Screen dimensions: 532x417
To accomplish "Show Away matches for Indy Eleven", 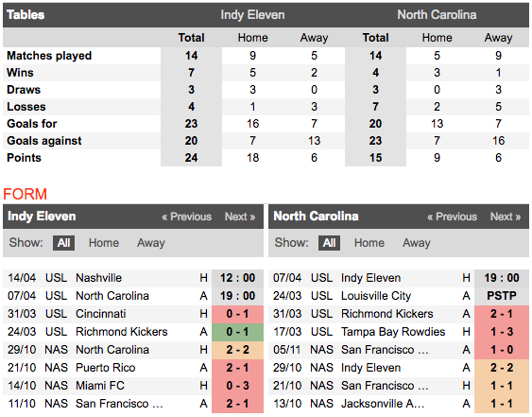I will 151,243.
